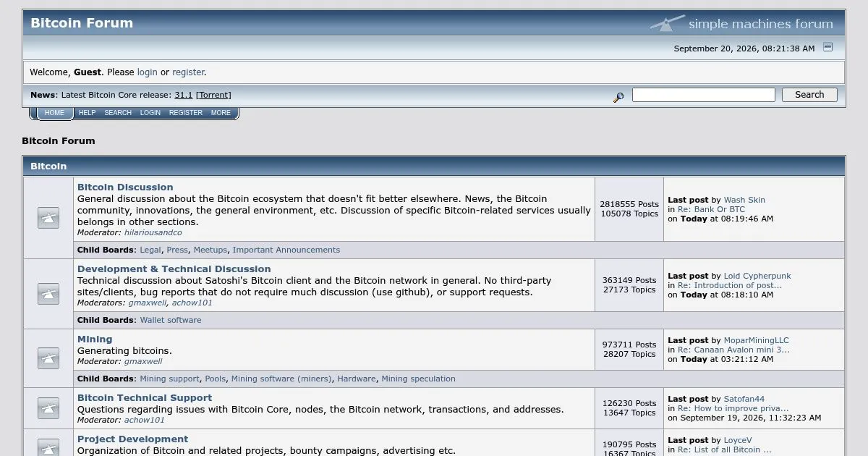Image resolution: width=868 pixels, height=456 pixels.
Task: View Wash Skin's user profile
Action: 744,200
